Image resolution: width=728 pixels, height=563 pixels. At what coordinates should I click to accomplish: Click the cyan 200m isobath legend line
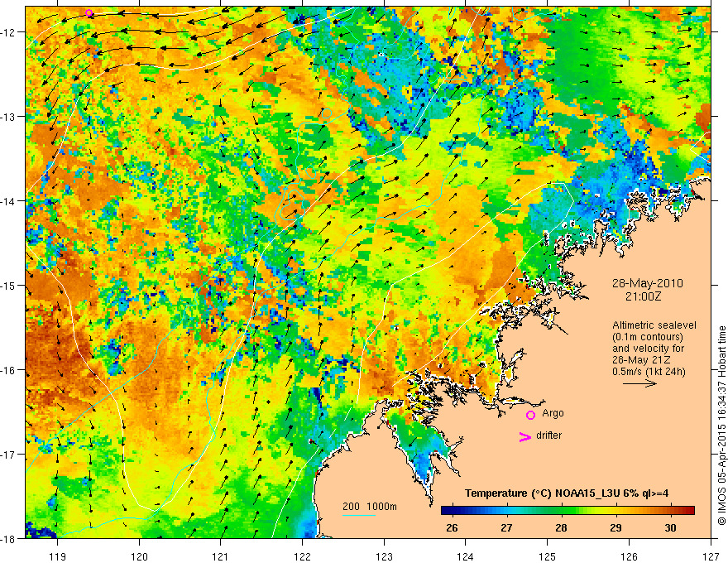pos(359,515)
